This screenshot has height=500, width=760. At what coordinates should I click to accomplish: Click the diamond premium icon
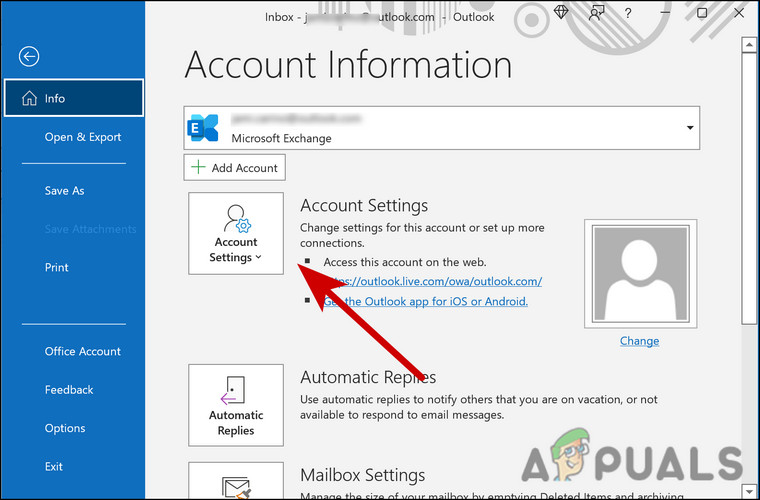561,13
